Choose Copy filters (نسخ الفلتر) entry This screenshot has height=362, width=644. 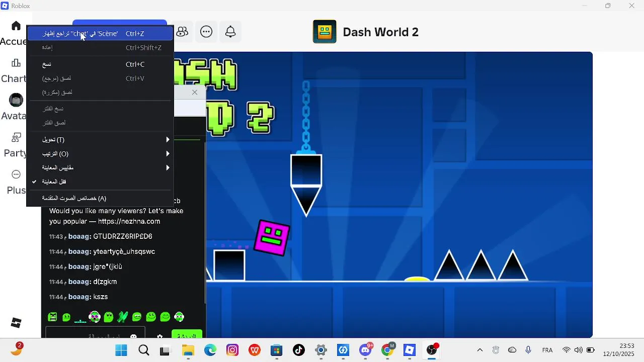point(100,109)
